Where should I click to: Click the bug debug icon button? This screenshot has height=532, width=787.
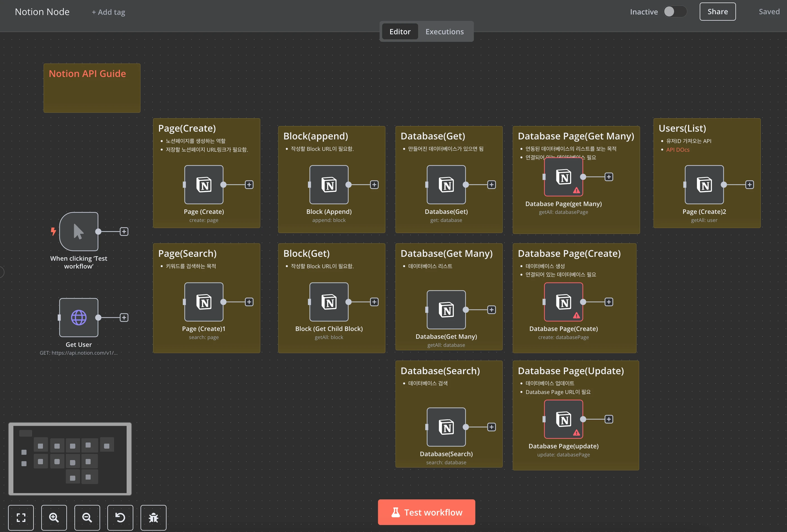click(153, 518)
